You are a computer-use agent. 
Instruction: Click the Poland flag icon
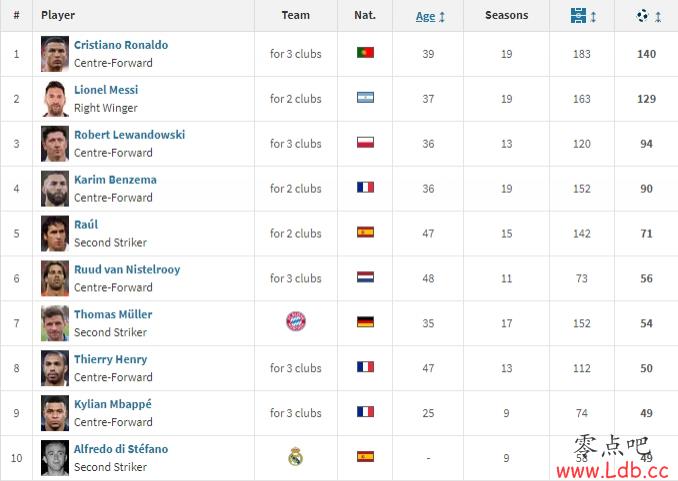[x=365, y=143]
